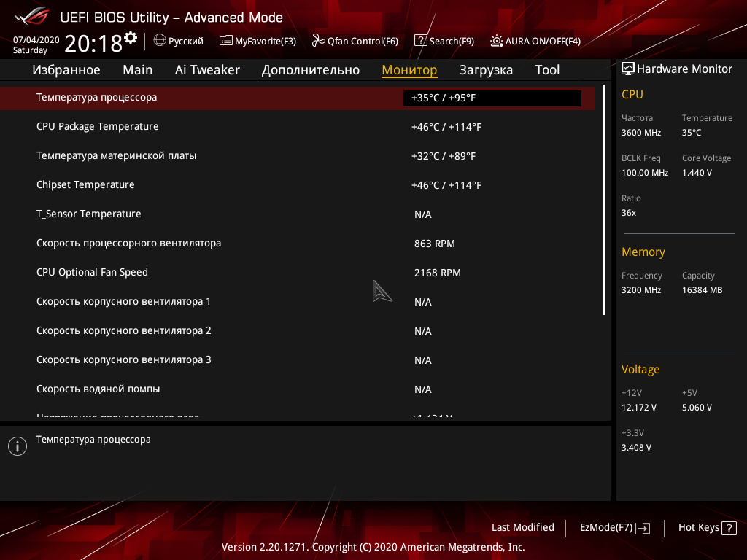This screenshot has height=560, width=747.
Task: Select Скорость корпусного вентилятора 1 row
Action: click(x=298, y=302)
